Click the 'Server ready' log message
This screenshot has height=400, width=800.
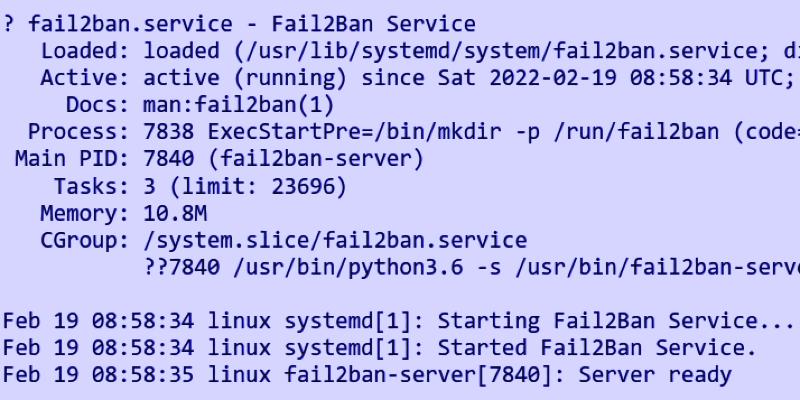[x=655, y=375]
